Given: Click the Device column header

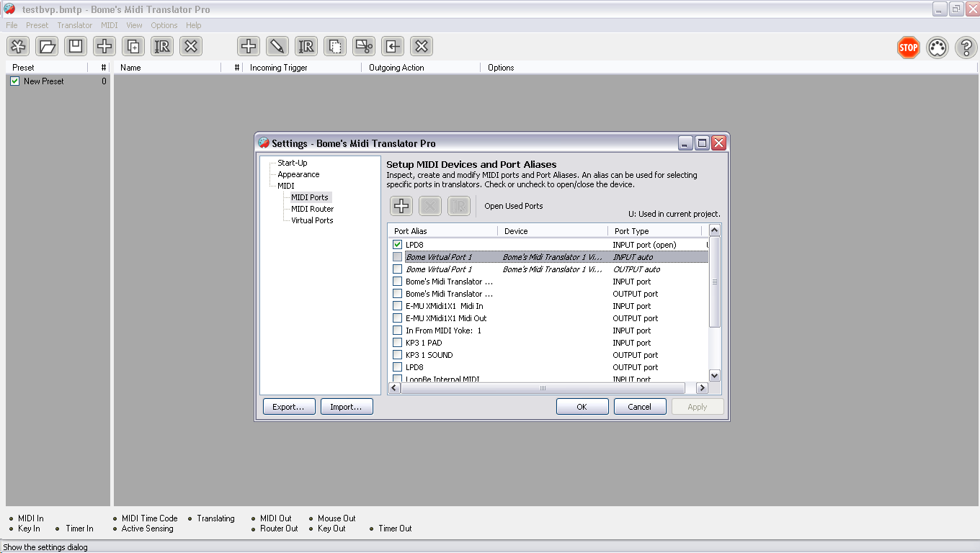Looking at the screenshot, I should pyautogui.click(x=553, y=231).
